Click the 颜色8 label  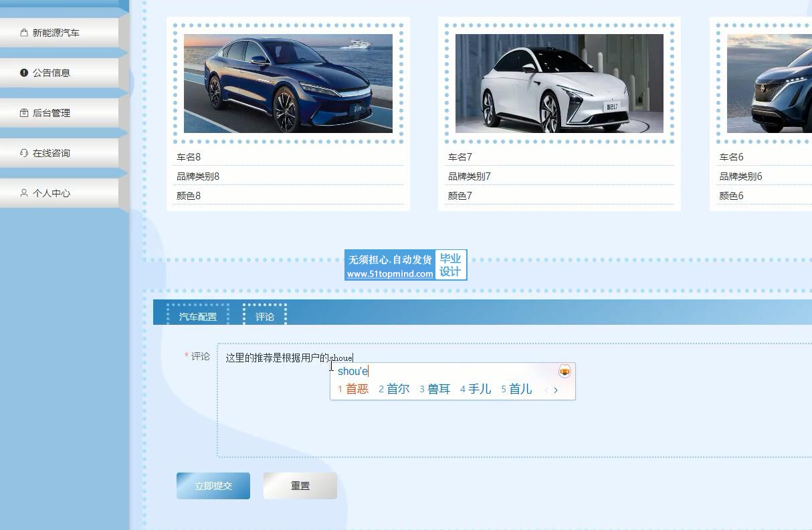coord(189,196)
